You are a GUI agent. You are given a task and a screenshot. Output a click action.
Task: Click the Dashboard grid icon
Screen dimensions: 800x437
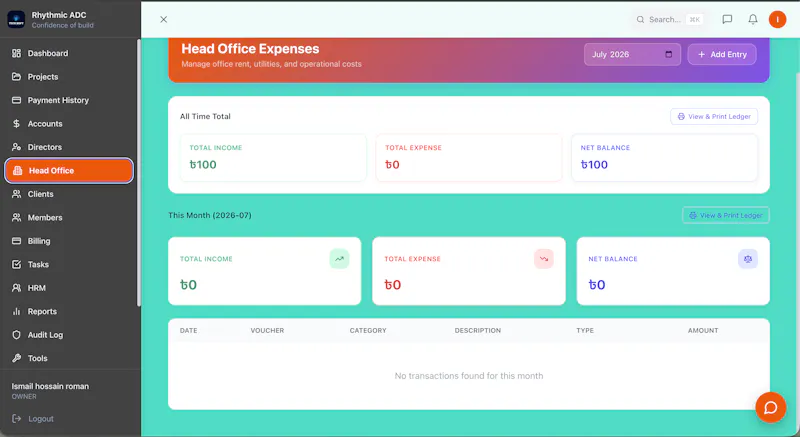[x=16, y=53]
